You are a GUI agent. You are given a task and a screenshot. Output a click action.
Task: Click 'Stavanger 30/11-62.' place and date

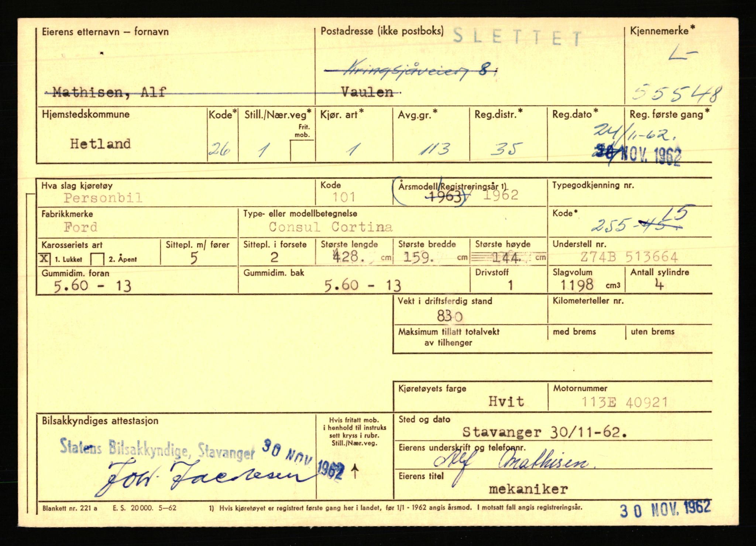coord(544,432)
